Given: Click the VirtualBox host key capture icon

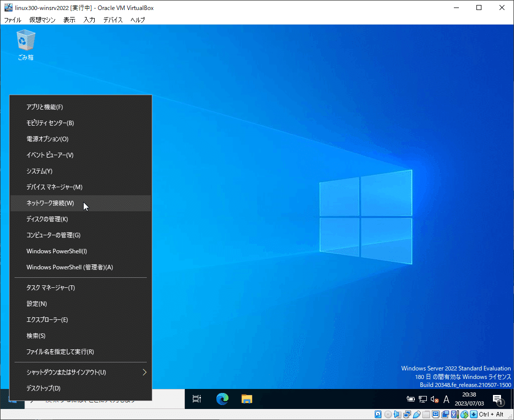Looking at the screenshot, I should tap(474, 414).
